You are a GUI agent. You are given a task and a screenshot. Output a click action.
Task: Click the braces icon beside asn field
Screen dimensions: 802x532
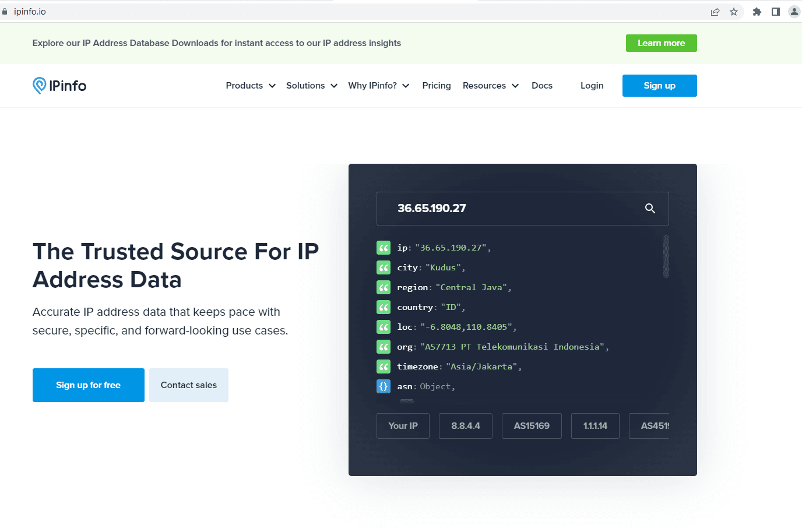click(x=384, y=386)
